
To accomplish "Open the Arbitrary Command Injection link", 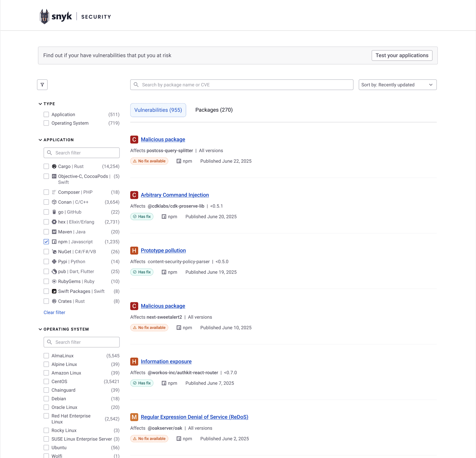I will point(175,195).
